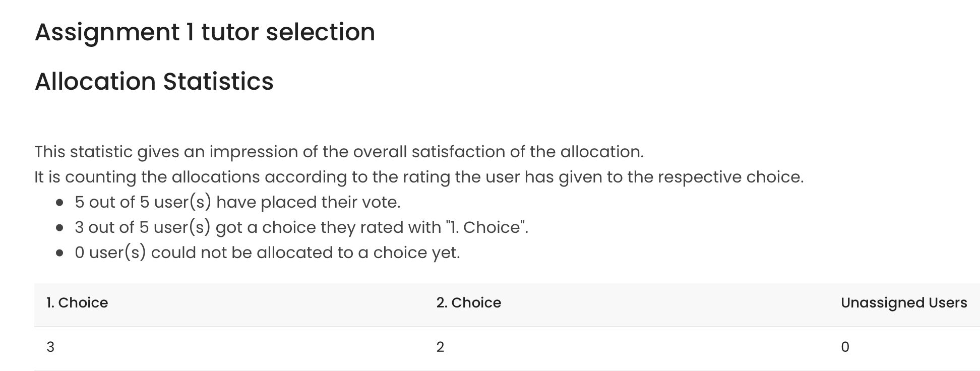Click the "0 user(s) could not be allocated" line
Screen dimensions: 980x371
click(x=267, y=253)
